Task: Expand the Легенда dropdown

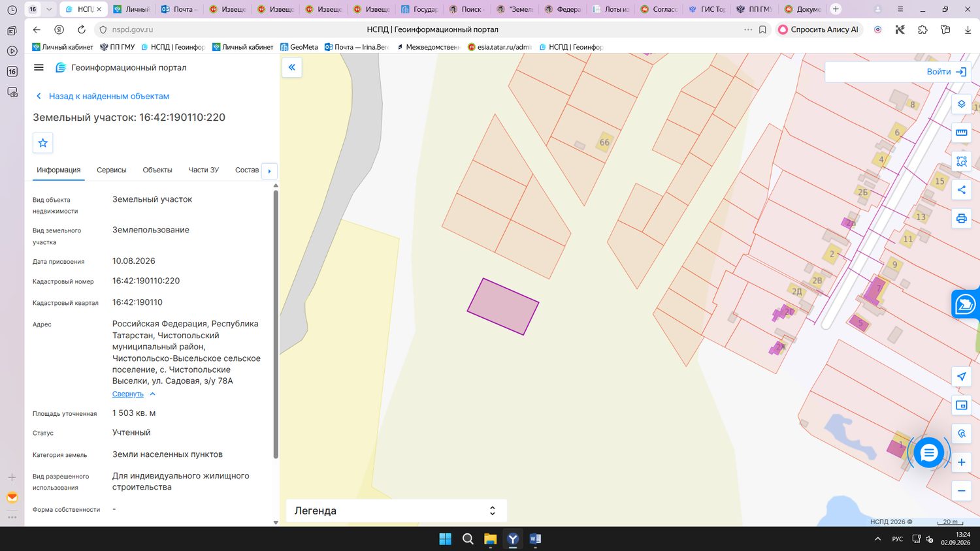Action: click(x=396, y=511)
